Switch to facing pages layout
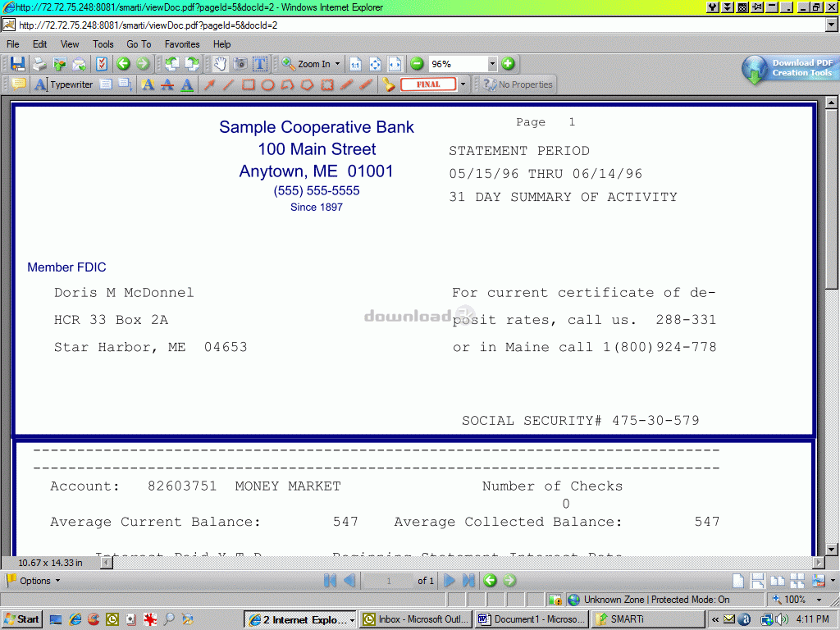840x630 pixels. point(778,580)
